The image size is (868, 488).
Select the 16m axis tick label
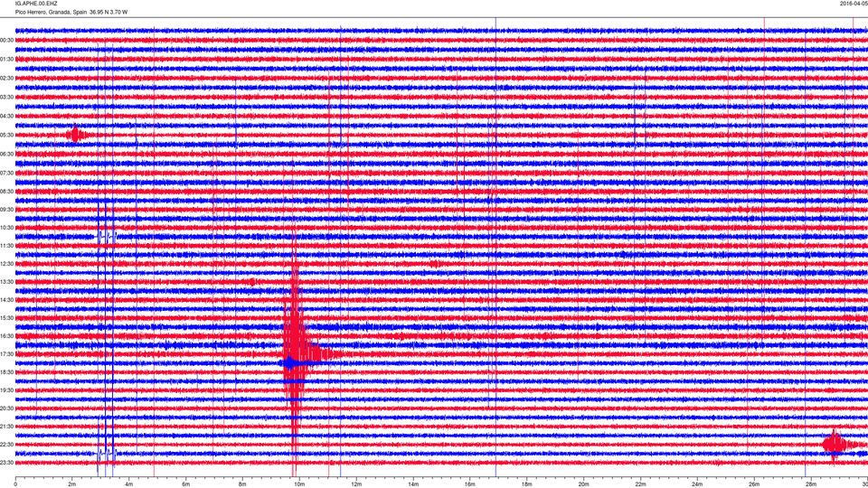pyautogui.click(x=470, y=484)
